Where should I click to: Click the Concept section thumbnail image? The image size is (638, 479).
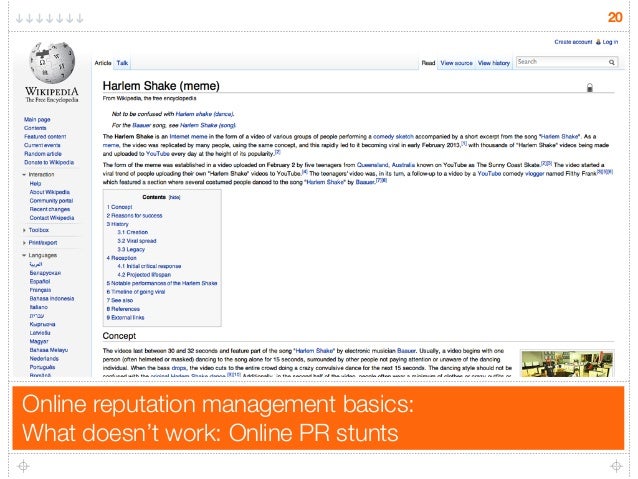[567, 363]
